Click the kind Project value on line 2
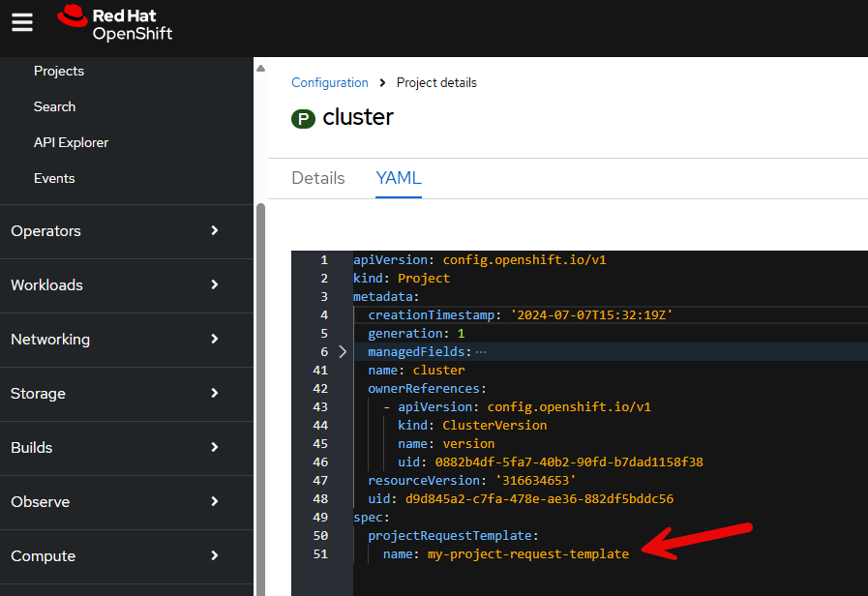The width and height of the screenshot is (868, 596). click(x=424, y=279)
